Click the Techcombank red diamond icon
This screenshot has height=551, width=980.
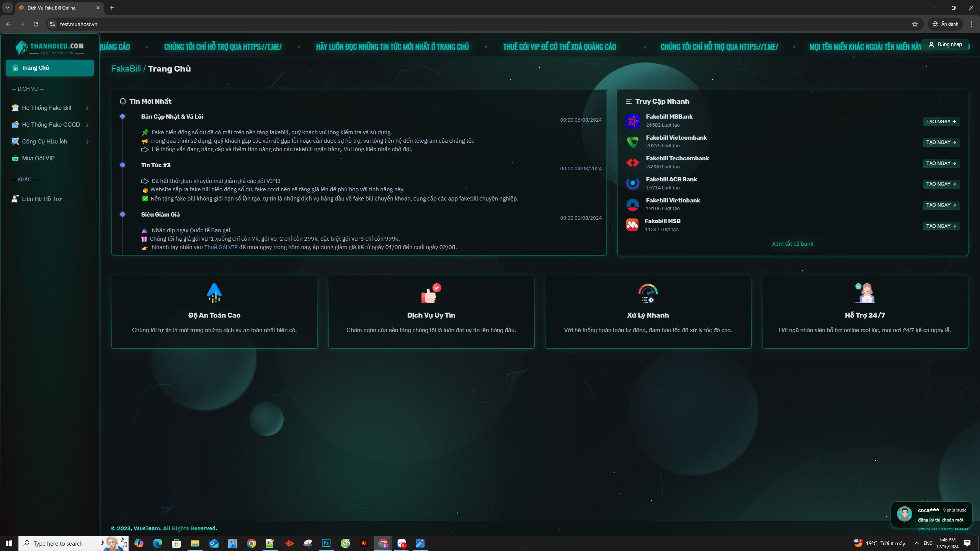click(x=632, y=163)
